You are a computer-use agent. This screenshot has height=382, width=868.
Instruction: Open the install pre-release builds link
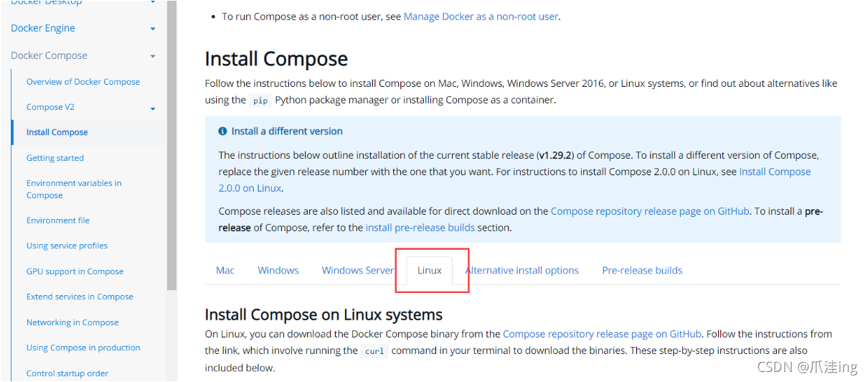pyautogui.click(x=420, y=228)
